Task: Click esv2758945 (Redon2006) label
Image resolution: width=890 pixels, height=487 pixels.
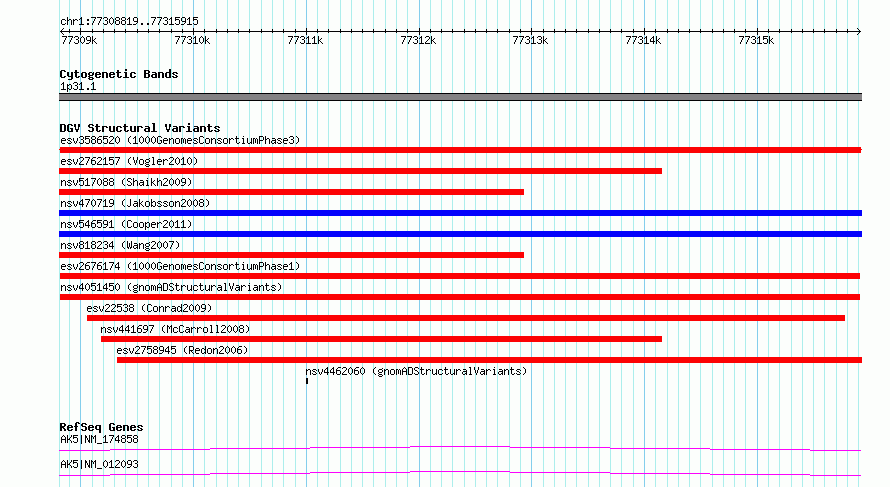Action: point(182,350)
